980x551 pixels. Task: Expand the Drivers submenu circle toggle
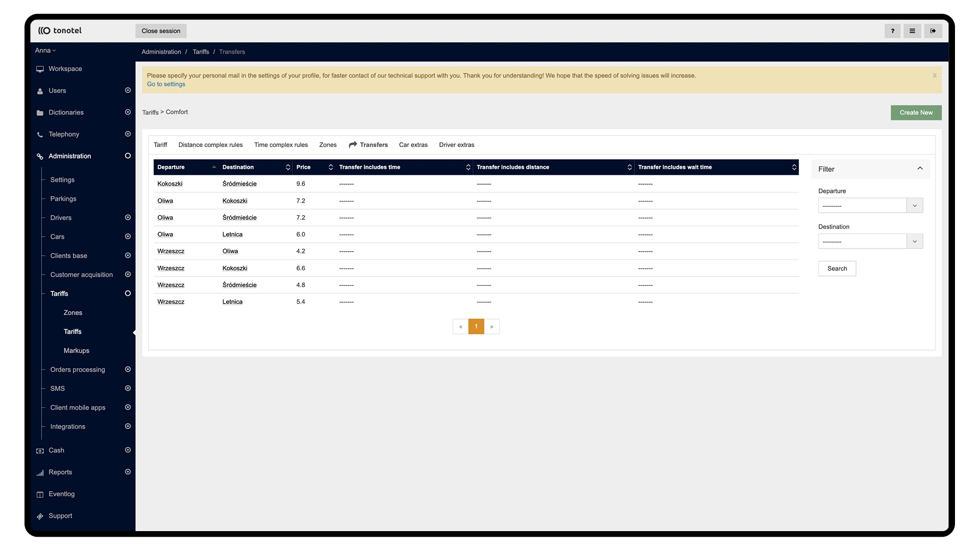[x=128, y=217]
